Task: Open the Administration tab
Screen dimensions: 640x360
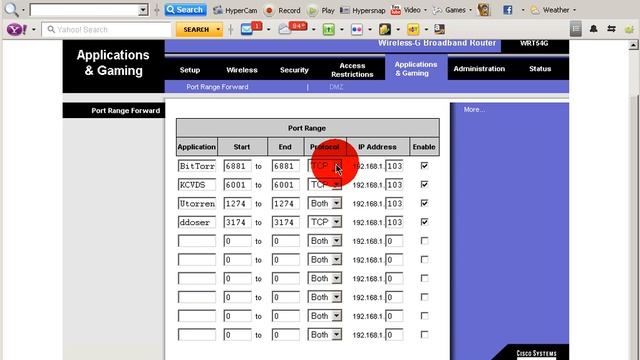Action: (479, 69)
